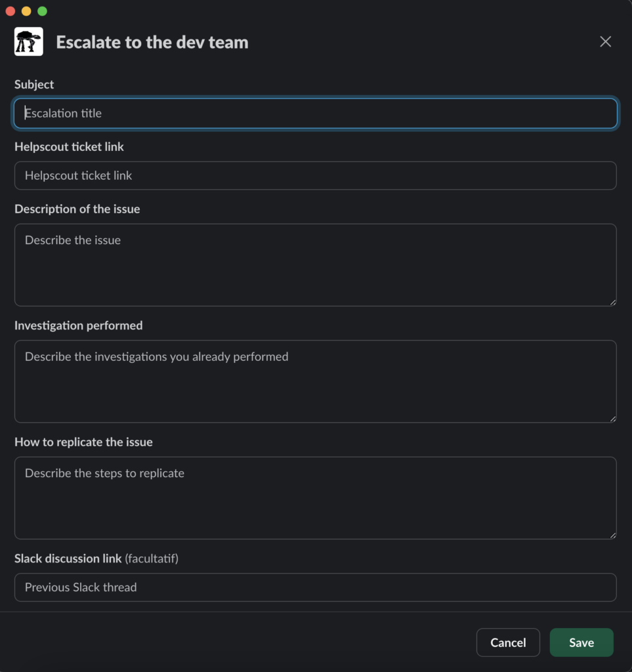
Task: Click the Description of the issue label
Action: coord(77,209)
